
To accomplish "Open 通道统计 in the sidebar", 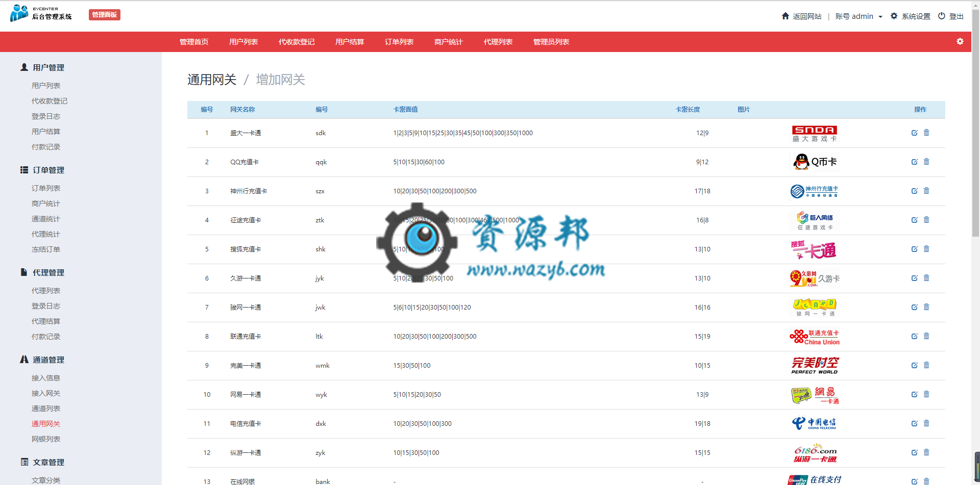I will 46,219.
